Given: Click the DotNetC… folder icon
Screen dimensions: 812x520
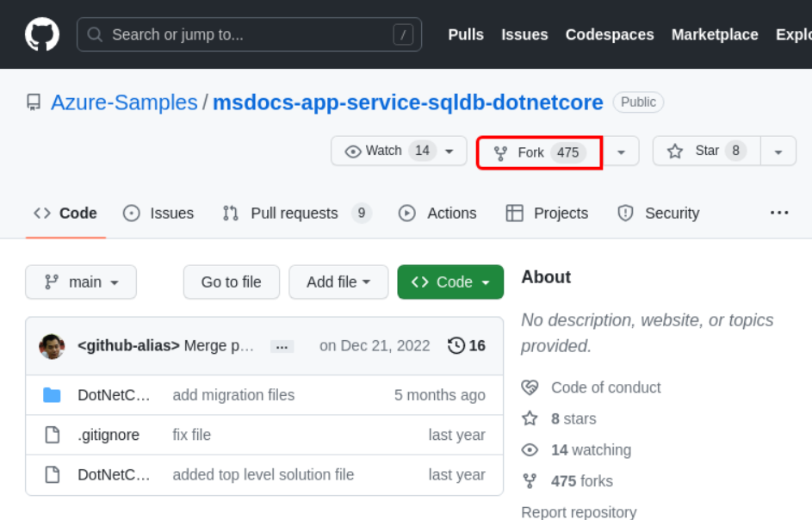Looking at the screenshot, I should point(52,395).
